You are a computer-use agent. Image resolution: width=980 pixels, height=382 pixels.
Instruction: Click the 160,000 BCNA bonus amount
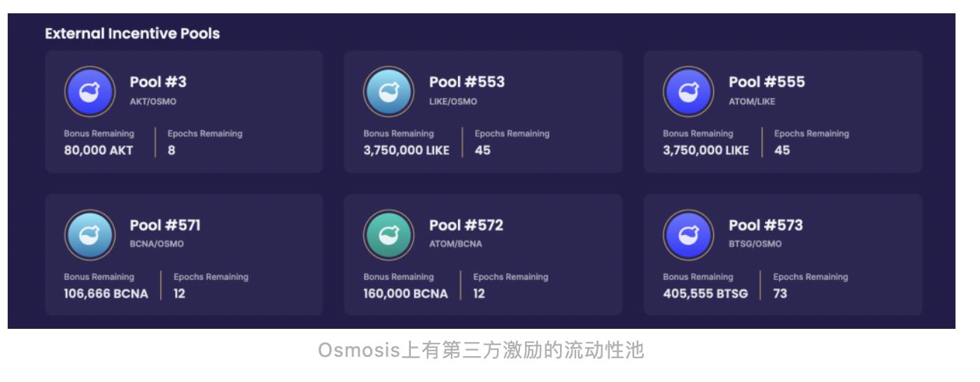point(405,293)
